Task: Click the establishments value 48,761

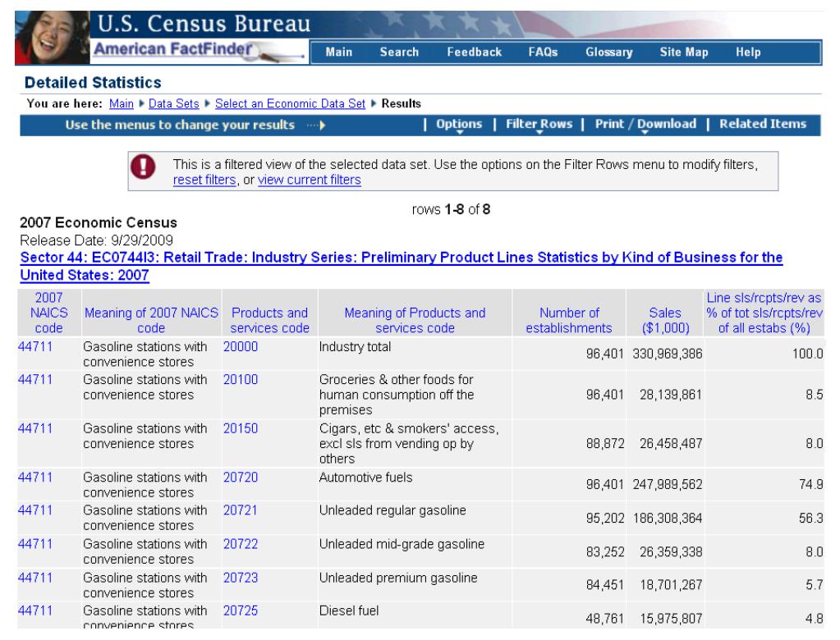Action: [605, 619]
